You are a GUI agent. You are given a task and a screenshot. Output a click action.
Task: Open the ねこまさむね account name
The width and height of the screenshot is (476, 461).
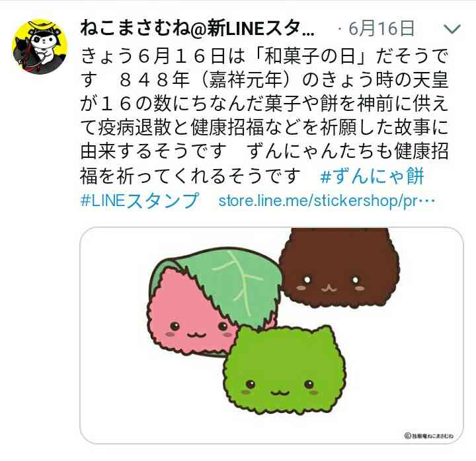[197, 29]
